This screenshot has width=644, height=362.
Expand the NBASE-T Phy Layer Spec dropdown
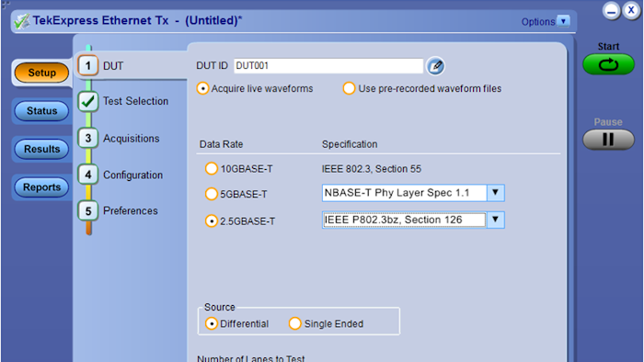(x=495, y=193)
